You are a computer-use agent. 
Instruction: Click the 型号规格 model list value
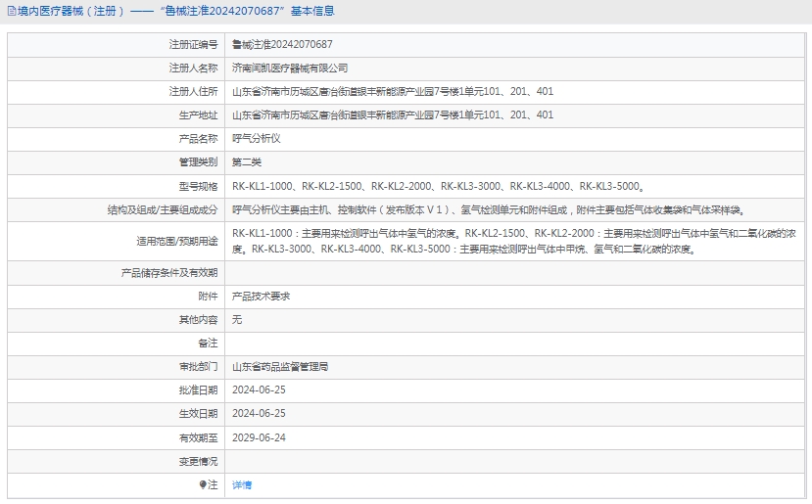pyautogui.click(x=437, y=186)
